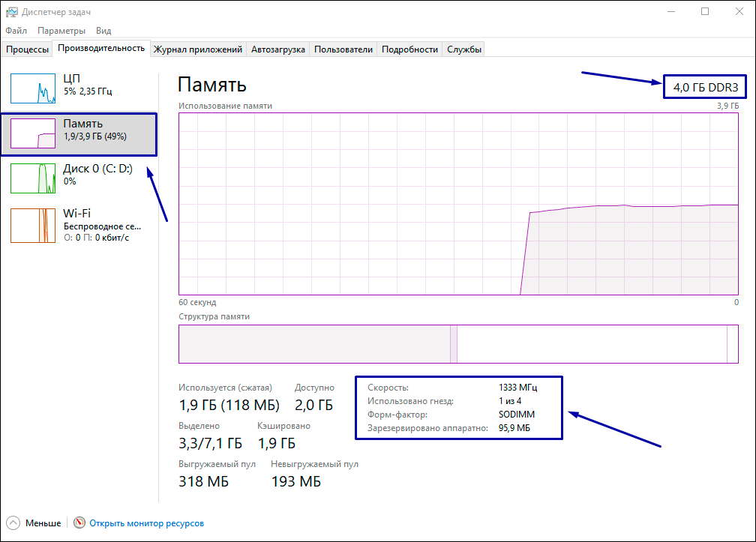Viewport: 756px width, 542px height.
Task: Select the Память memory graph thumbnail
Action: pyautogui.click(x=33, y=133)
